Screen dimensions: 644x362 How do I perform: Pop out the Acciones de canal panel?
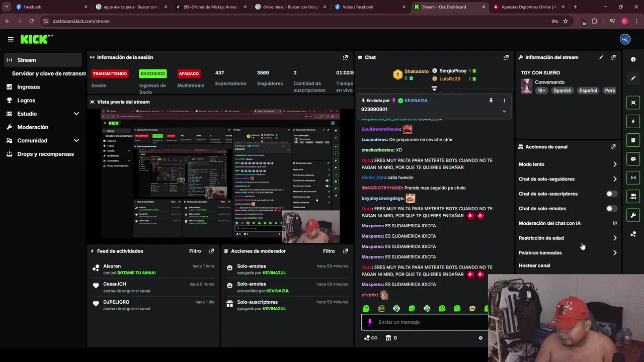(613, 147)
